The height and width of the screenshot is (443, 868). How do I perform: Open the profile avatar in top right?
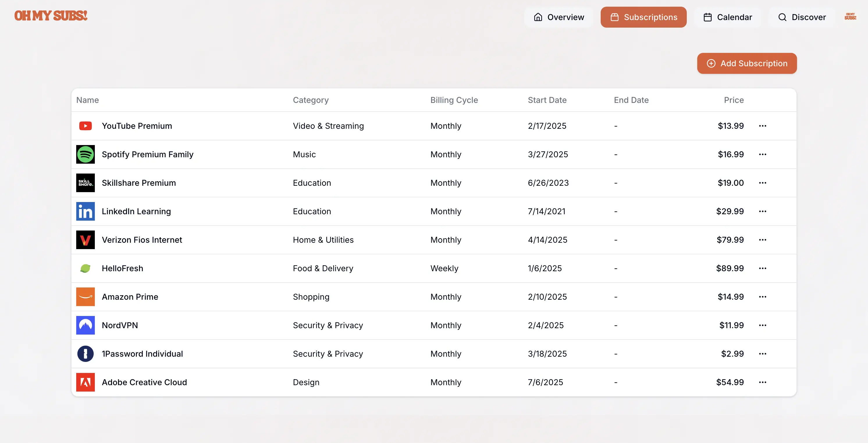[850, 17]
